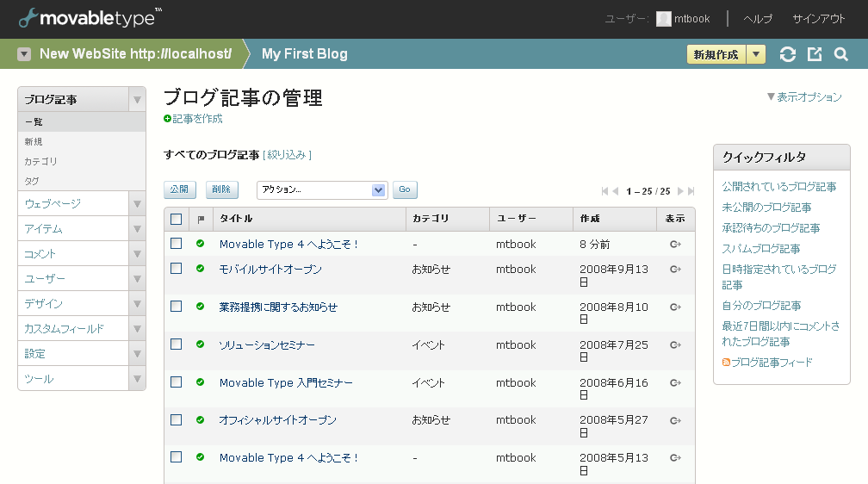
Task: Click the 絞り込み filter link
Action: 287,155
